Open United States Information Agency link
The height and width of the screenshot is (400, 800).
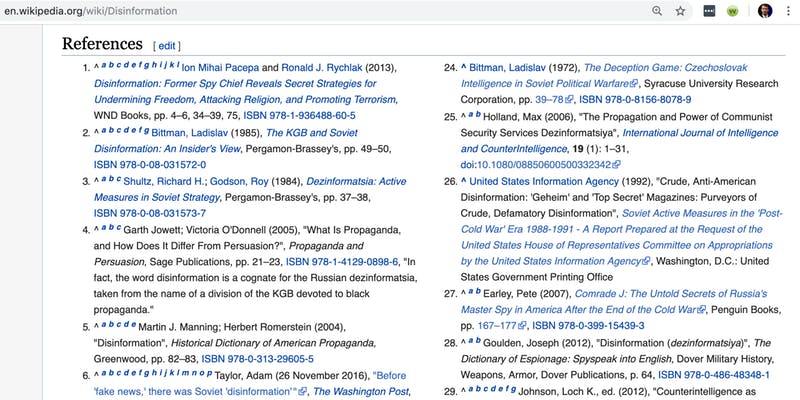coord(544,182)
